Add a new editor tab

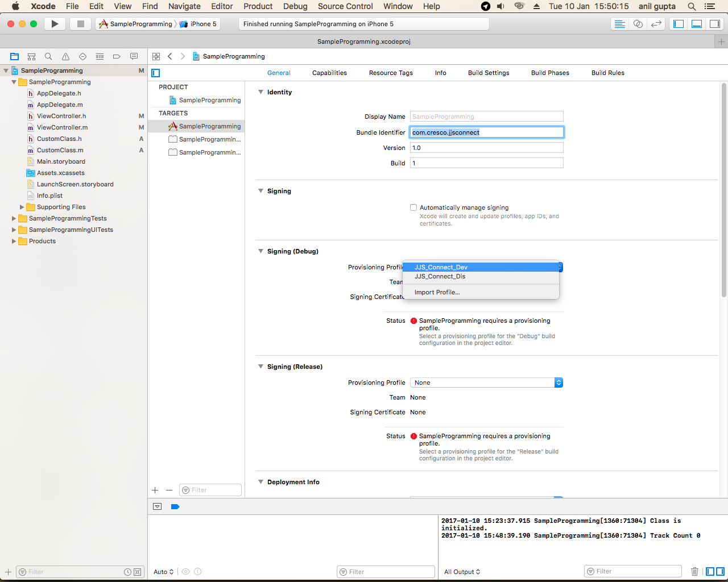721,41
